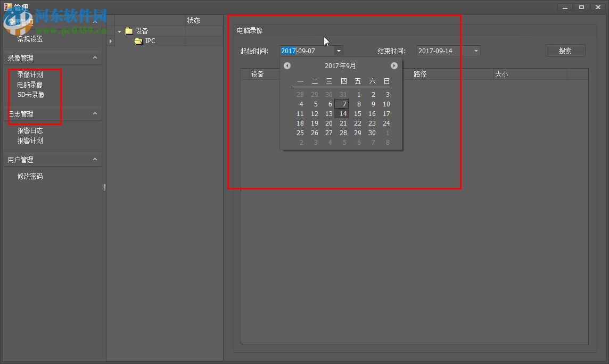Select the IPC folder icon
Image resolution: width=609 pixels, height=364 pixels.
pos(138,41)
